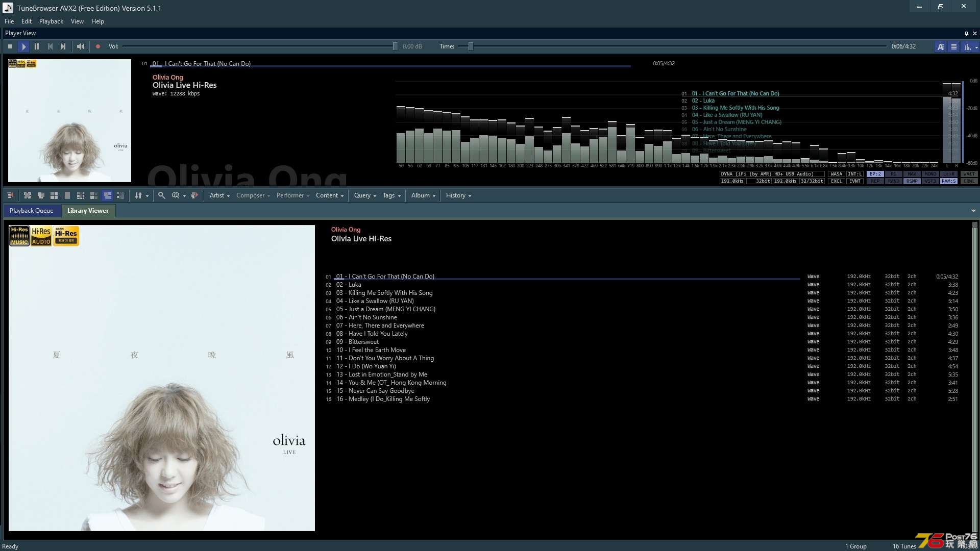Open the Playback menu

click(x=51, y=21)
